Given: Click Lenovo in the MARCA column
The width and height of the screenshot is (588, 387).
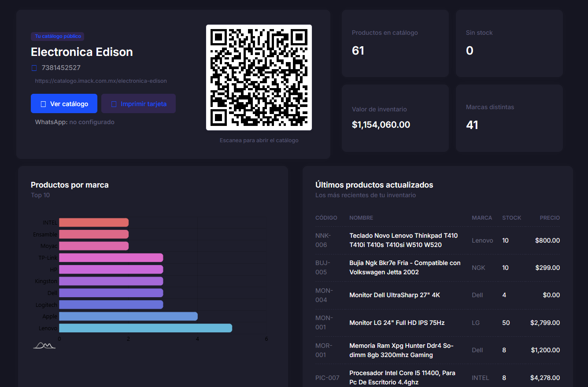Looking at the screenshot, I should click(x=482, y=240).
